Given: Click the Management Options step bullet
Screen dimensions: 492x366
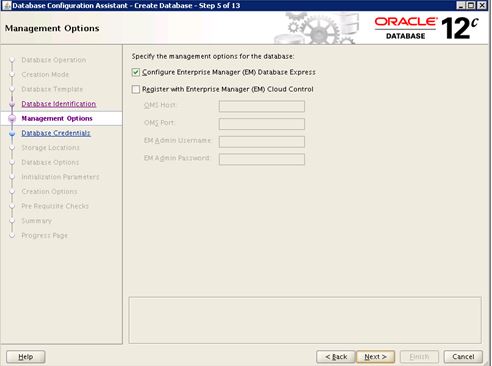Looking at the screenshot, I should [12, 118].
